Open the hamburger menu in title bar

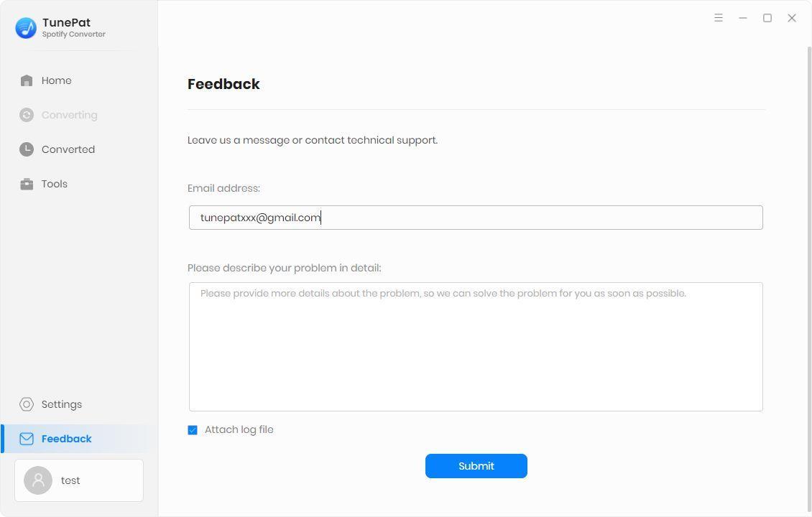pyautogui.click(x=718, y=18)
